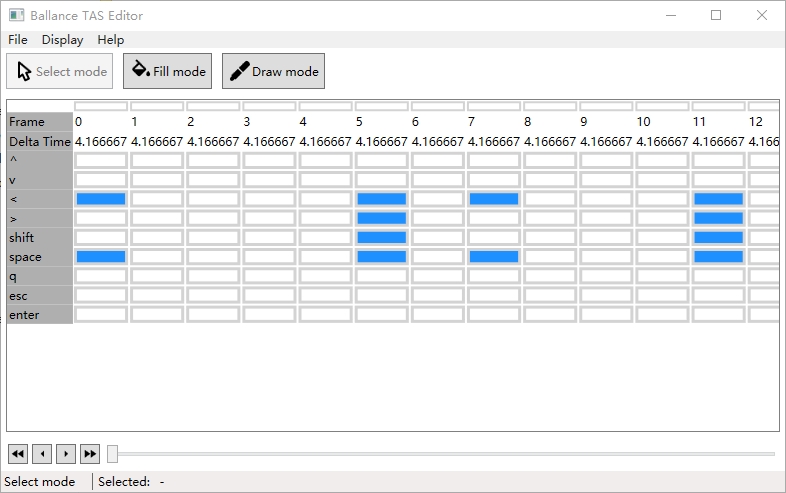Viewport: 786px width, 493px height.
Task: Toggle the shift cell at frame 5
Action: click(381, 237)
